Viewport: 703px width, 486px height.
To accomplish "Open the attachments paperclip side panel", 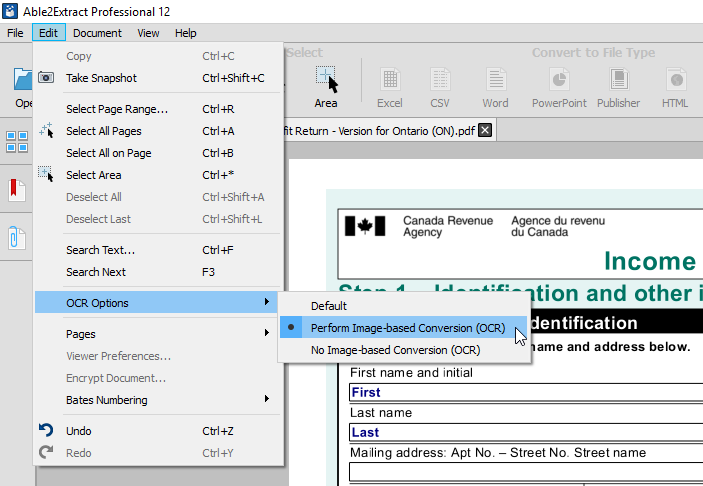I will pyautogui.click(x=17, y=238).
